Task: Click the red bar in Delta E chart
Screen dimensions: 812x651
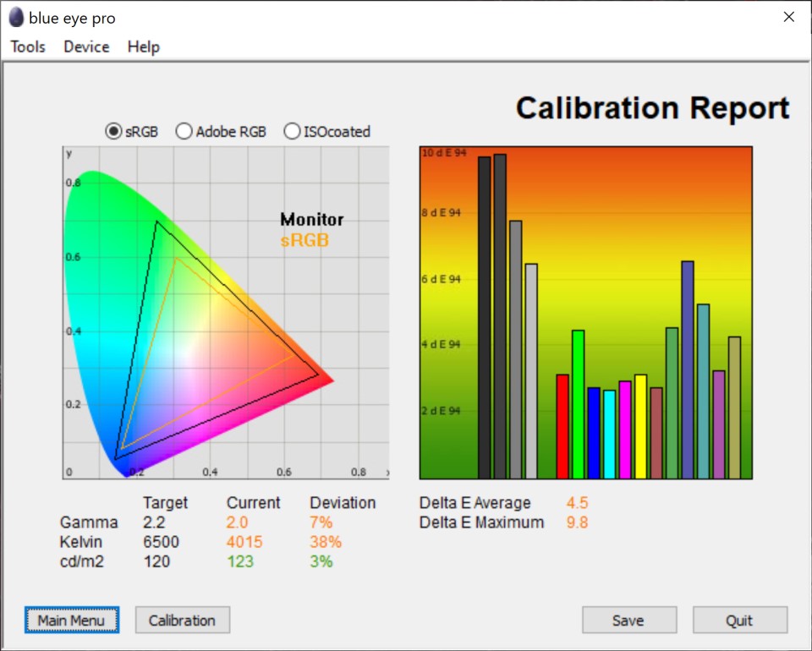Action: click(x=562, y=426)
